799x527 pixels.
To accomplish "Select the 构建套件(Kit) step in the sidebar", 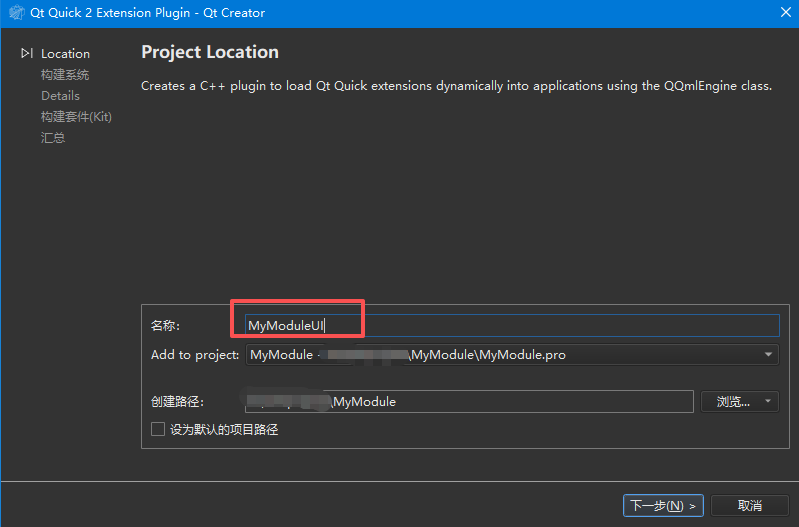I will click(76, 117).
